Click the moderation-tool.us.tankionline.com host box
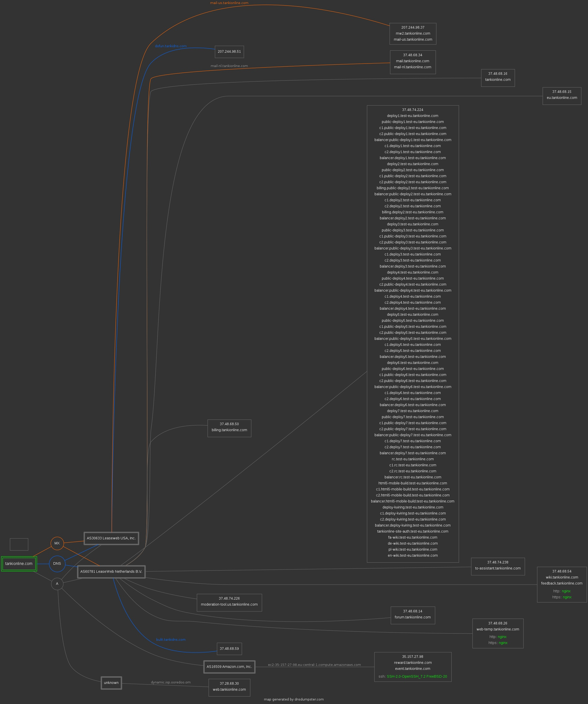Image resolution: width=588 pixels, height=704 pixels. [x=229, y=602]
